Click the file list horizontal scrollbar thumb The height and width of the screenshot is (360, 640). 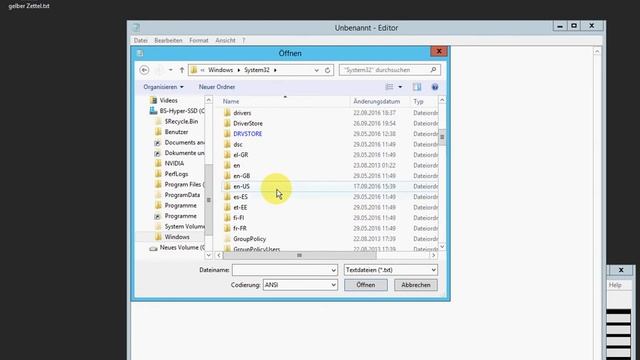[299, 256]
